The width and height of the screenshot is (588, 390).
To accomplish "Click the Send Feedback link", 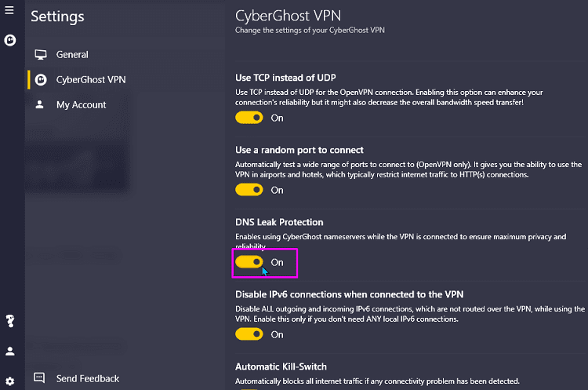I will tap(88, 378).
